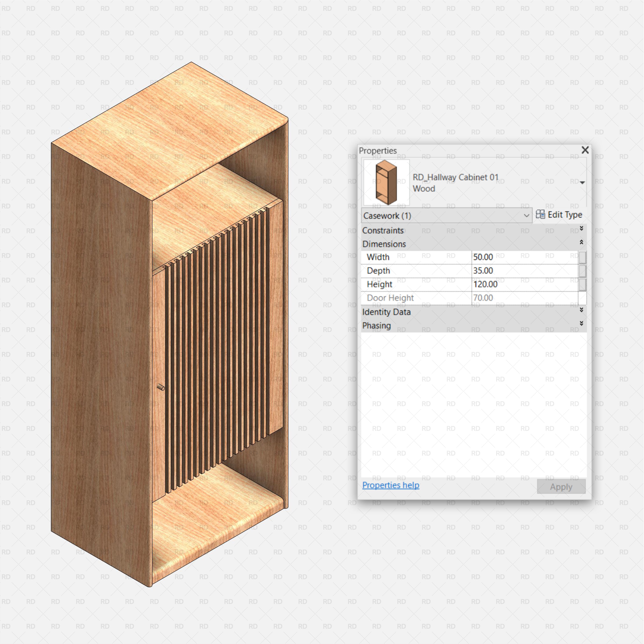Close the Properties palette

585,150
